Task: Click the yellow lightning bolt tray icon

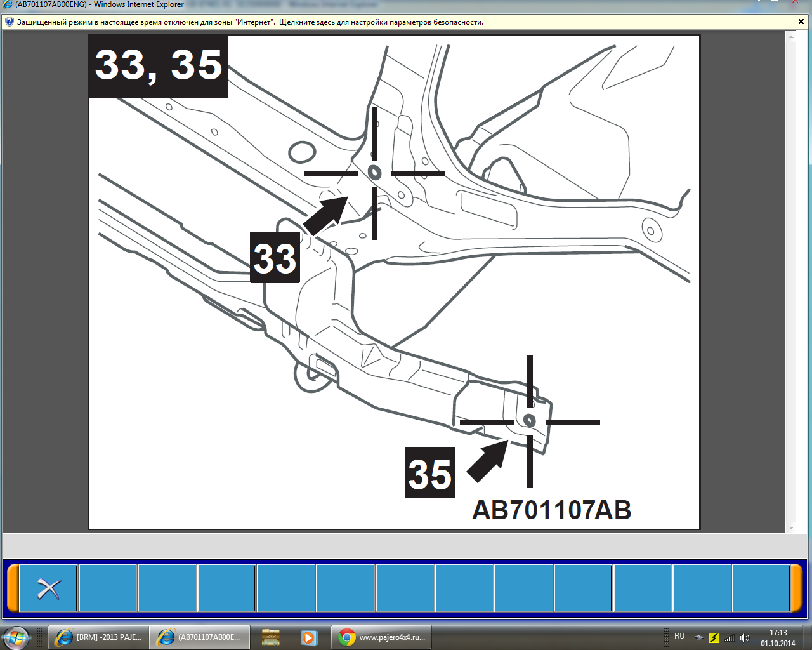Action: 714,638
